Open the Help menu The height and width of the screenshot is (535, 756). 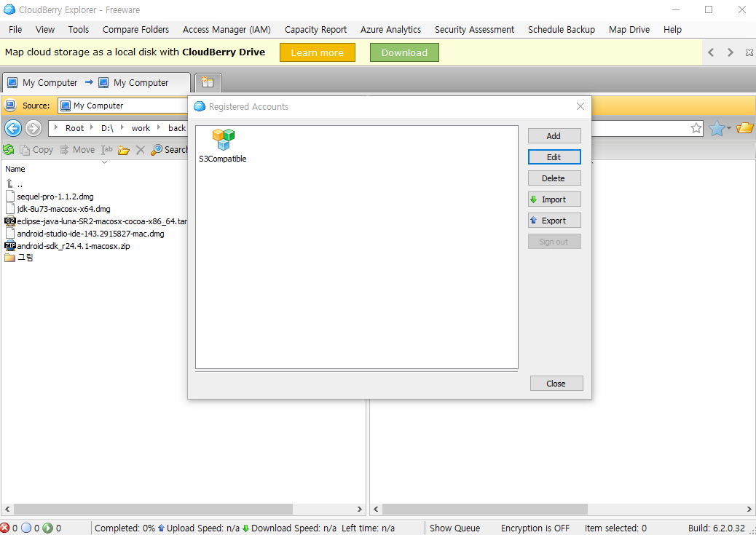click(x=672, y=29)
